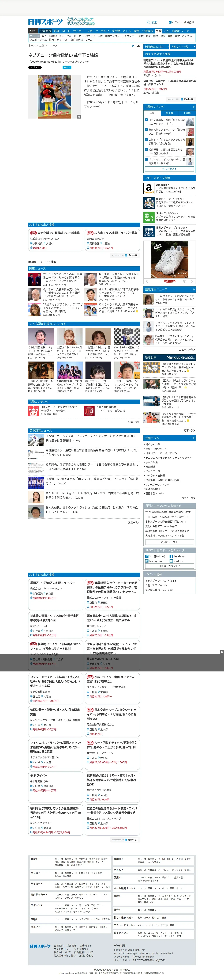Open footer 芸能 category arrow link
Screen dimensions: 224x980
pyautogui.click(x=117, y=896)
